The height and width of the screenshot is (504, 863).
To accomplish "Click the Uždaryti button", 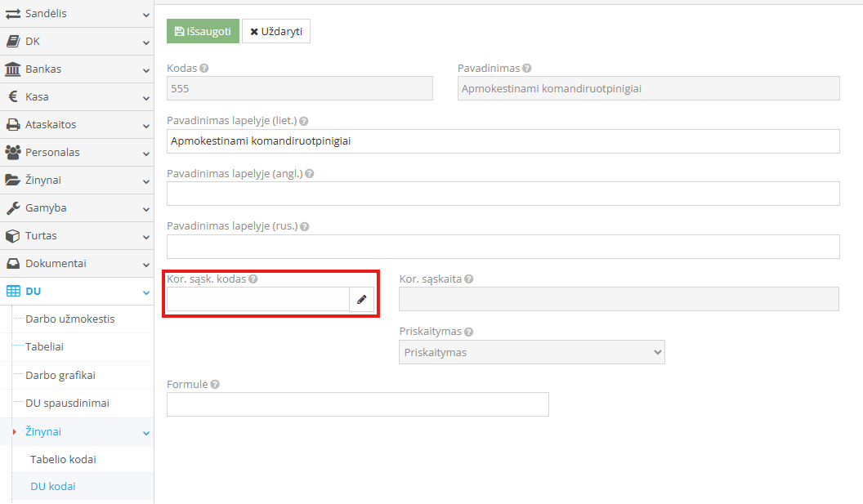I will 276,31.
